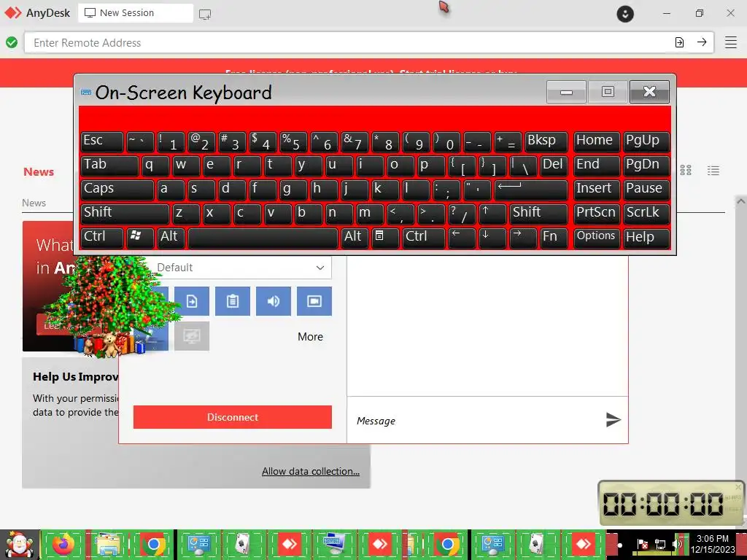The height and width of the screenshot is (560, 747).
Task: Click the PrtScn key on On-Screen Keyboard
Action: point(597,214)
